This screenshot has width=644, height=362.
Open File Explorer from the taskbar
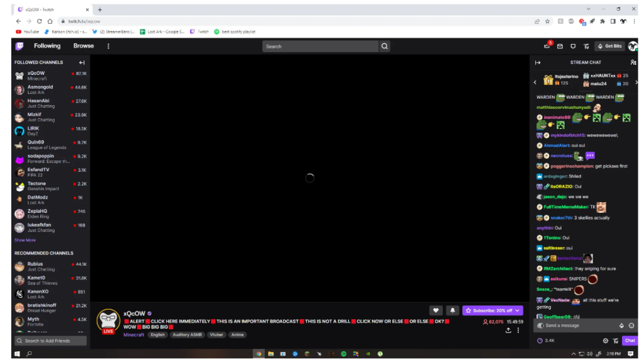coord(270,354)
